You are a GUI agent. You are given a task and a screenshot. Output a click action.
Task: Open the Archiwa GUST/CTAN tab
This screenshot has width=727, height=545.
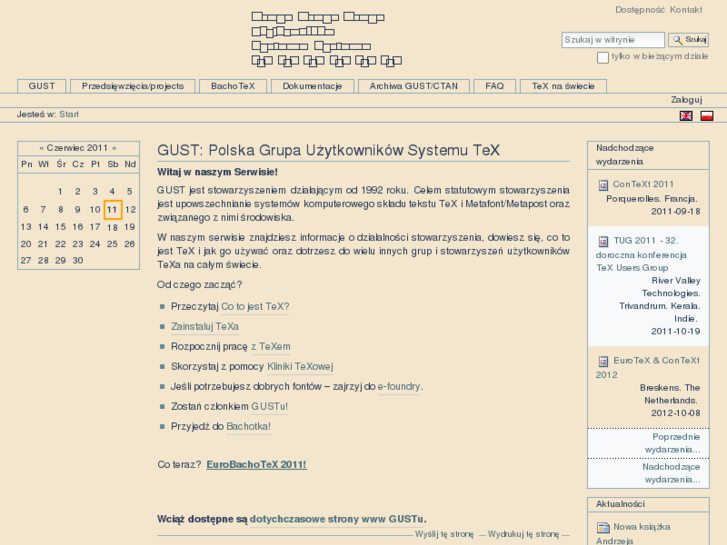pyautogui.click(x=414, y=86)
